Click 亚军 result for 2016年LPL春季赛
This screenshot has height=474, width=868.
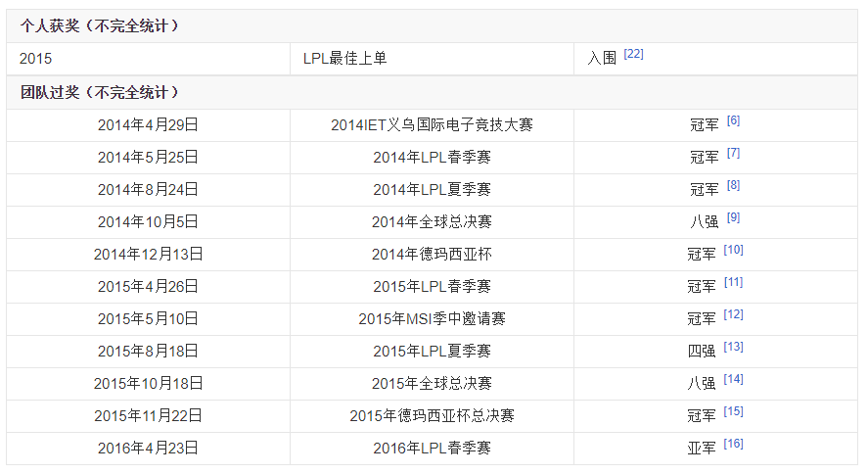pos(702,448)
